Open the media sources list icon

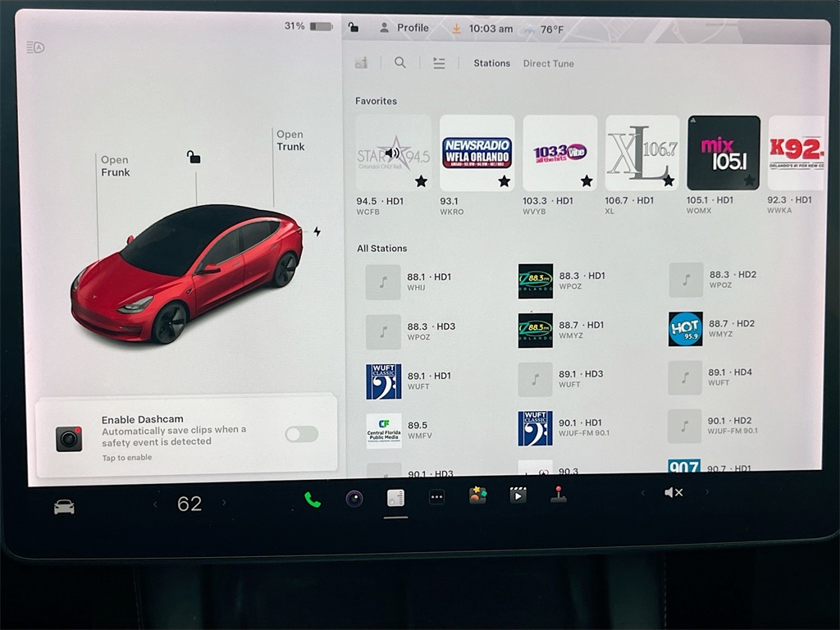[440, 63]
